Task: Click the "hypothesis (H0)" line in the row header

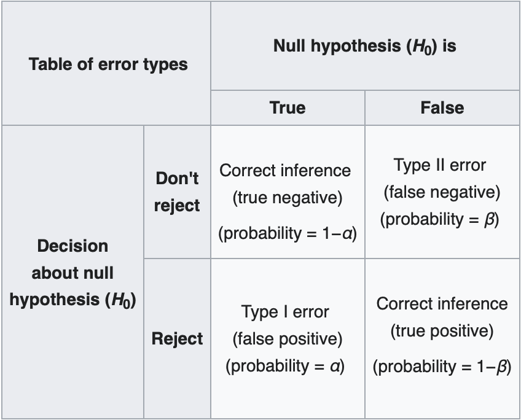Action: click(x=72, y=300)
